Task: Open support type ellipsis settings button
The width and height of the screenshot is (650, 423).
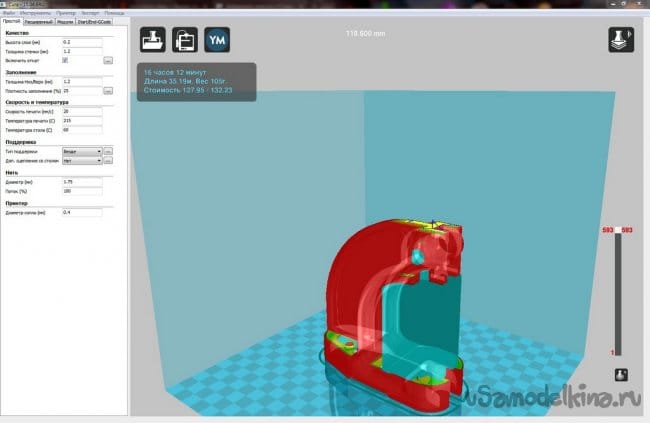Action: pos(108,151)
